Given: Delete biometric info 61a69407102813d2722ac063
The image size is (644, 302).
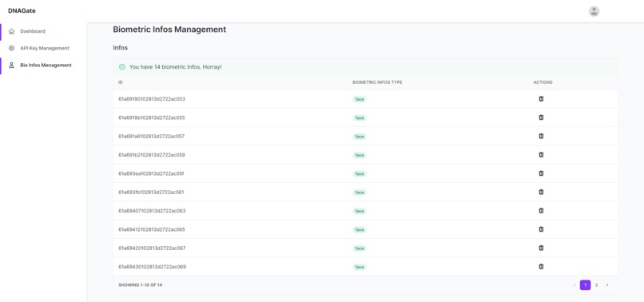Looking at the screenshot, I should point(541,210).
